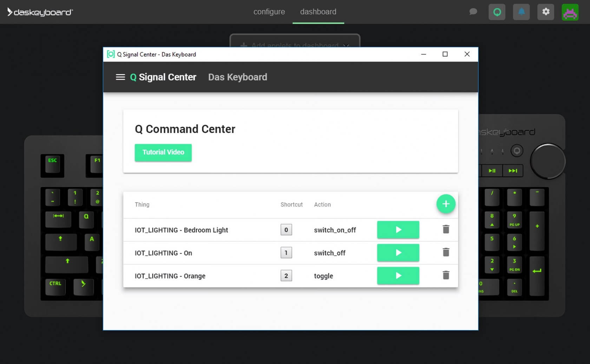
Task: Select the IOT_LIGHTING - Bedroom Light text
Action: click(x=181, y=230)
